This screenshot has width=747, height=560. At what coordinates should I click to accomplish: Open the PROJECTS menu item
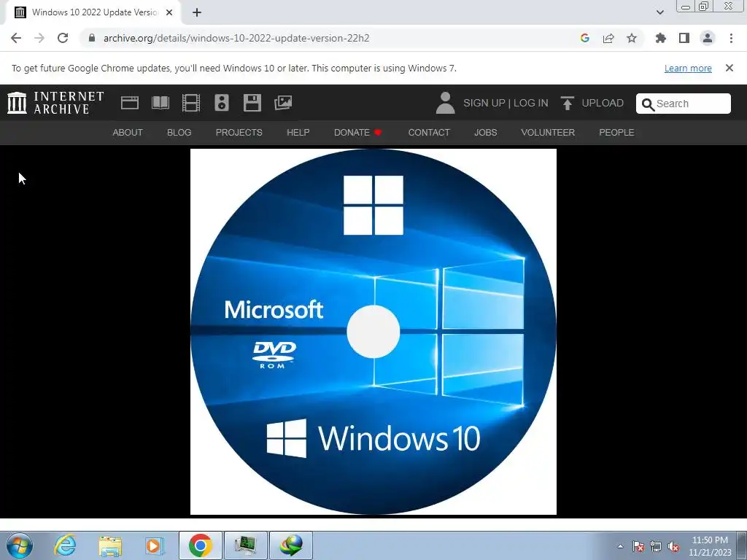pyautogui.click(x=239, y=133)
